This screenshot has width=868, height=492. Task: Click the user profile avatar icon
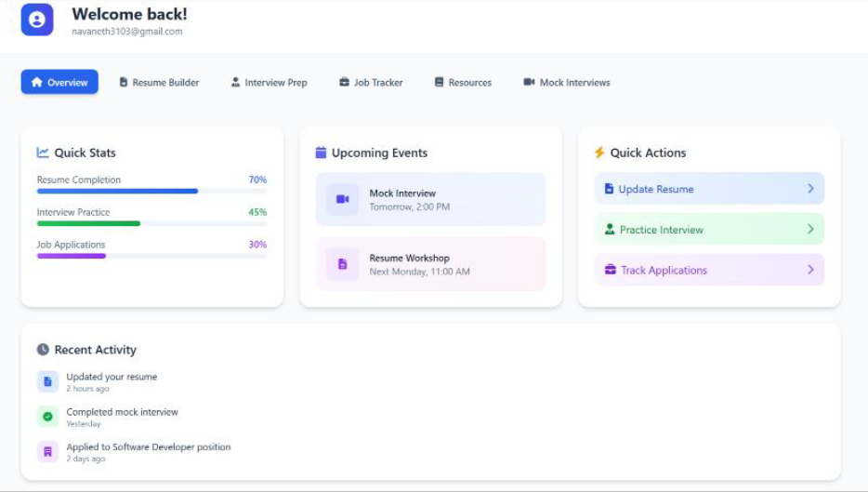pyautogui.click(x=37, y=20)
